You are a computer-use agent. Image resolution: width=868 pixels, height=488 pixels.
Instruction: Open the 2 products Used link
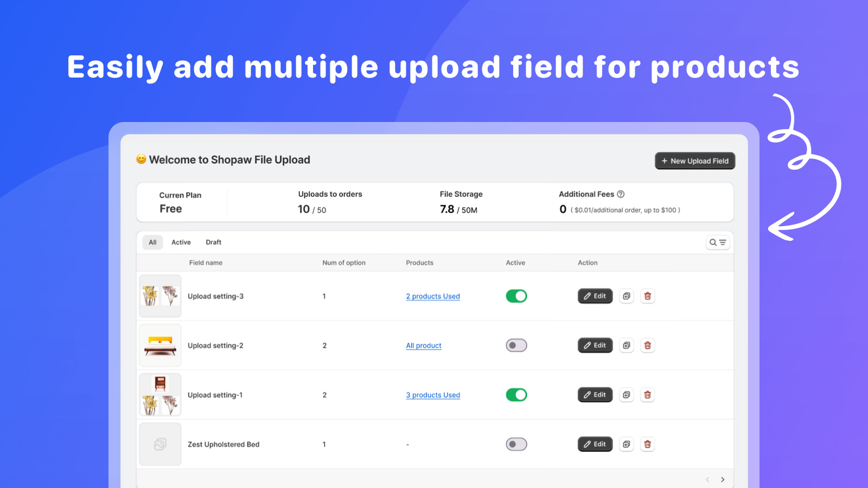tap(433, 296)
